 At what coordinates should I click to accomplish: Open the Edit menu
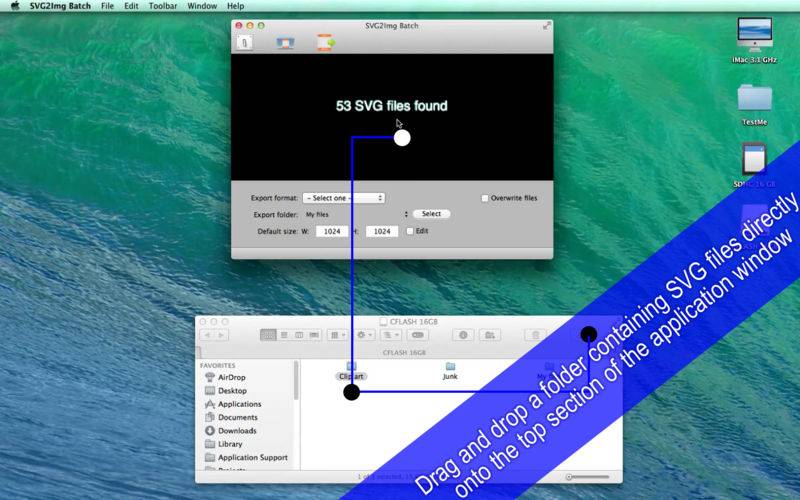coord(131,6)
